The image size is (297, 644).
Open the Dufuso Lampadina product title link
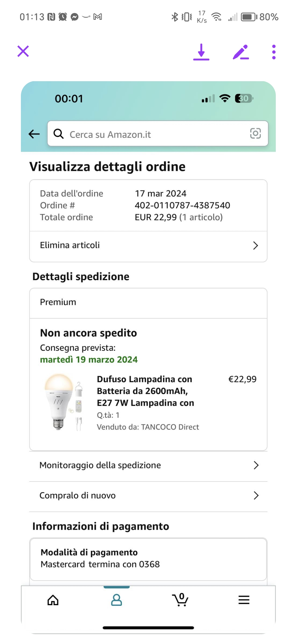145,391
